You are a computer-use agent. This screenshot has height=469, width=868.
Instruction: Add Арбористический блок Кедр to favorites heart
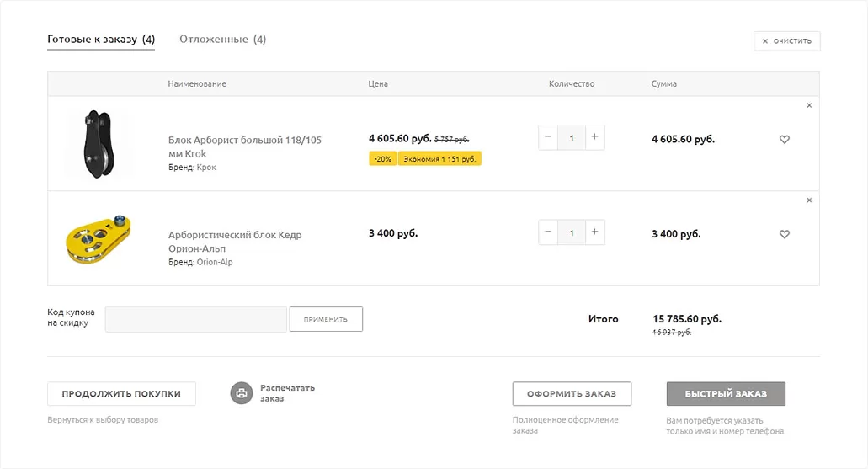click(x=785, y=234)
